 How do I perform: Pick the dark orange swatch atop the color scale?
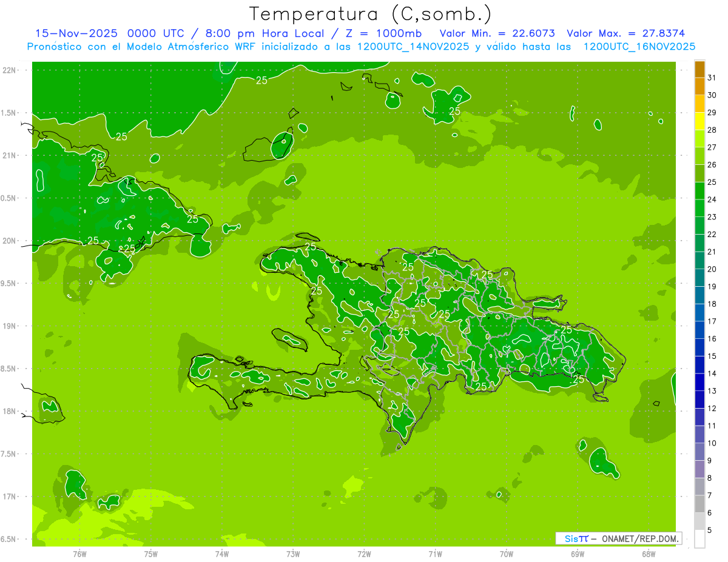click(x=699, y=70)
